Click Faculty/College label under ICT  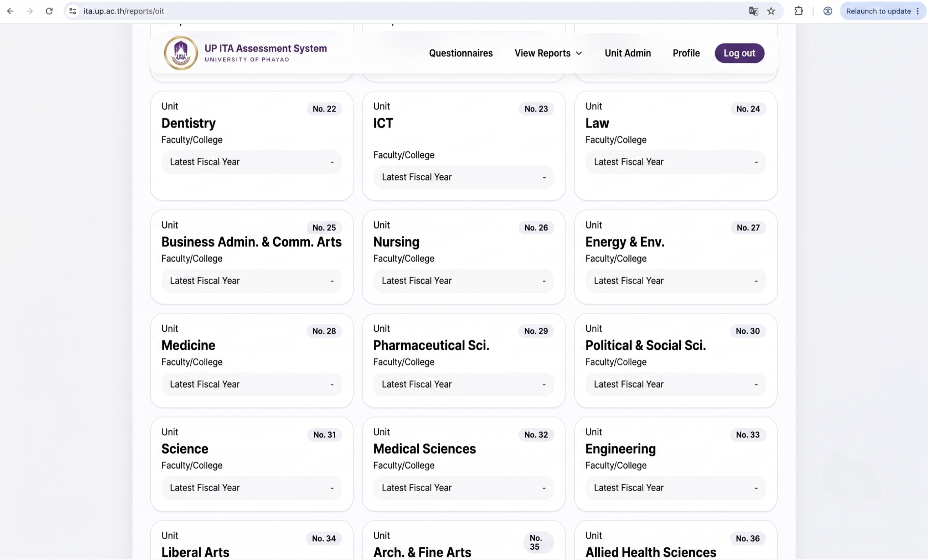pyautogui.click(x=404, y=155)
